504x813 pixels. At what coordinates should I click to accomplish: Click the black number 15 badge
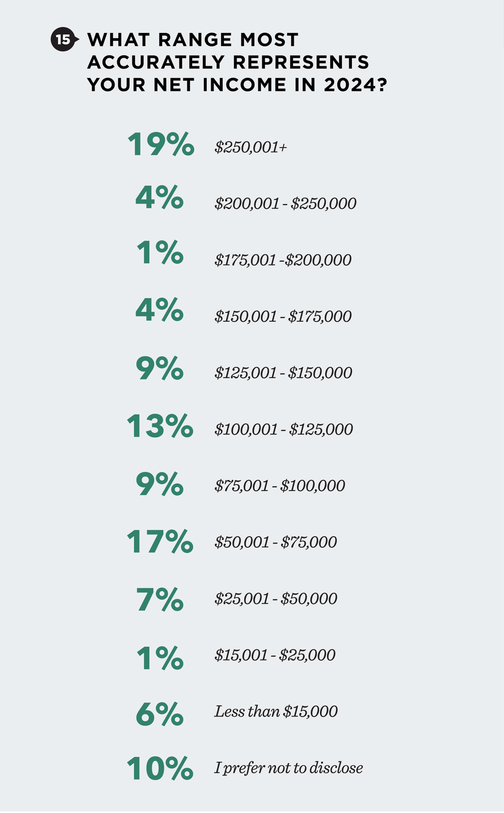(x=63, y=40)
